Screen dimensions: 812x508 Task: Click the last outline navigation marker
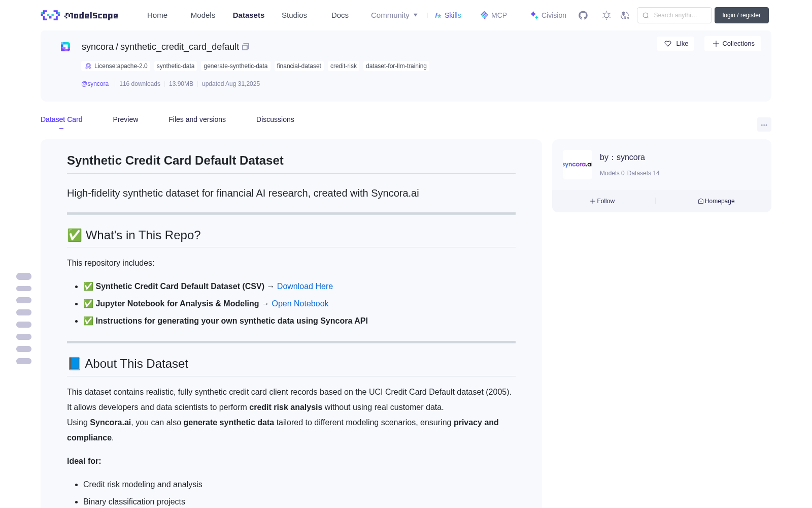click(x=24, y=361)
